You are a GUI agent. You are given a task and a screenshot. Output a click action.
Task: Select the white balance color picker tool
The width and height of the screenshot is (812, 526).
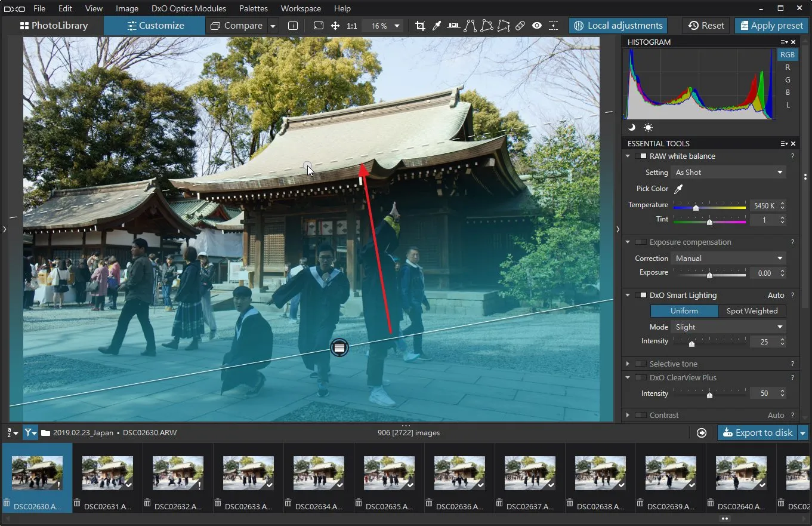tap(436, 26)
